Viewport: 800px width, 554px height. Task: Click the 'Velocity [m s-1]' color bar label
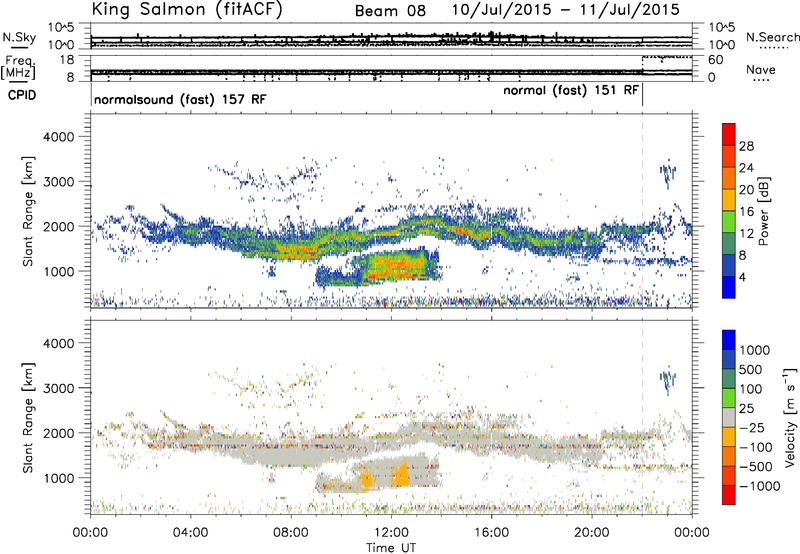coord(790,417)
